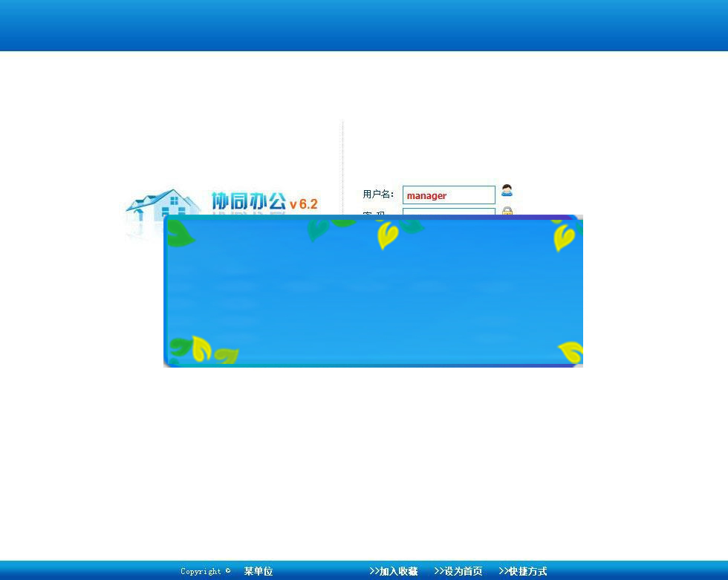Select the user avatar icon beside the username field
The height and width of the screenshot is (580, 728).
coord(507,191)
